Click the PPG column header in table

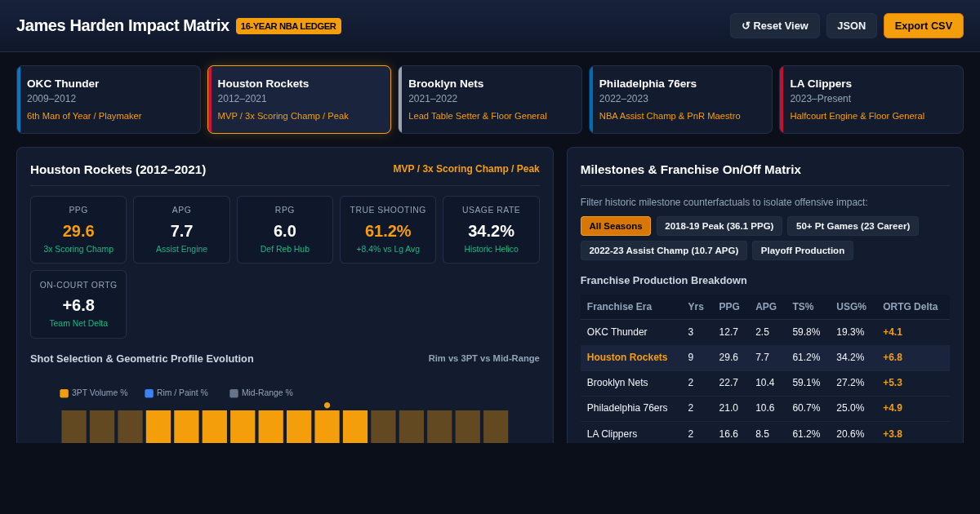tap(729, 307)
